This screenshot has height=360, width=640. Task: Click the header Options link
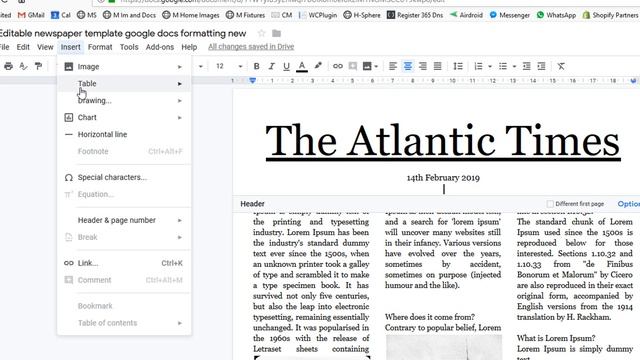[629, 204]
